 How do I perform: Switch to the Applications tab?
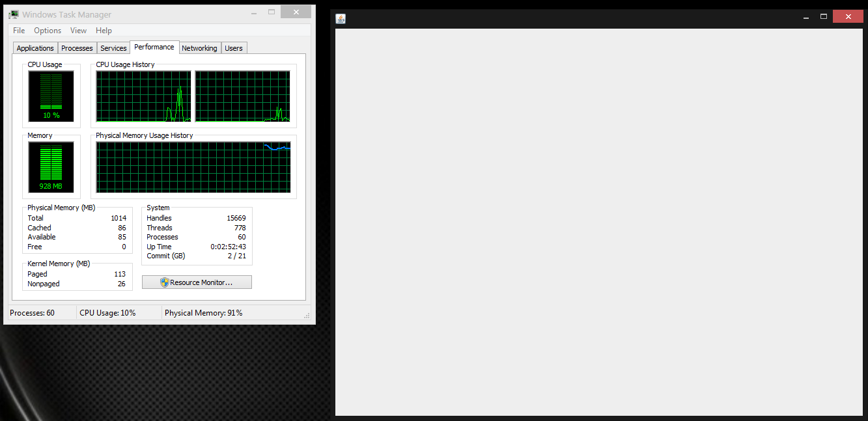(35, 48)
